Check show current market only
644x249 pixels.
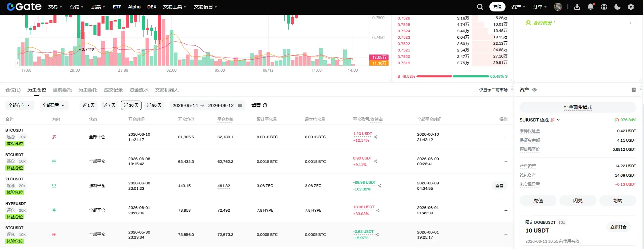pos(476,90)
